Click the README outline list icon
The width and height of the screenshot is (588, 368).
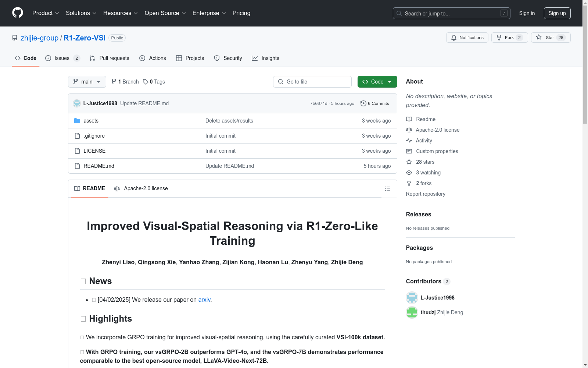[x=387, y=189]
